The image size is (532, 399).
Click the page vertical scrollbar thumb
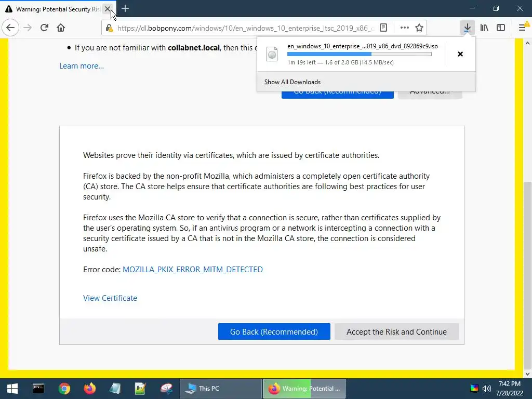(528, 275)
